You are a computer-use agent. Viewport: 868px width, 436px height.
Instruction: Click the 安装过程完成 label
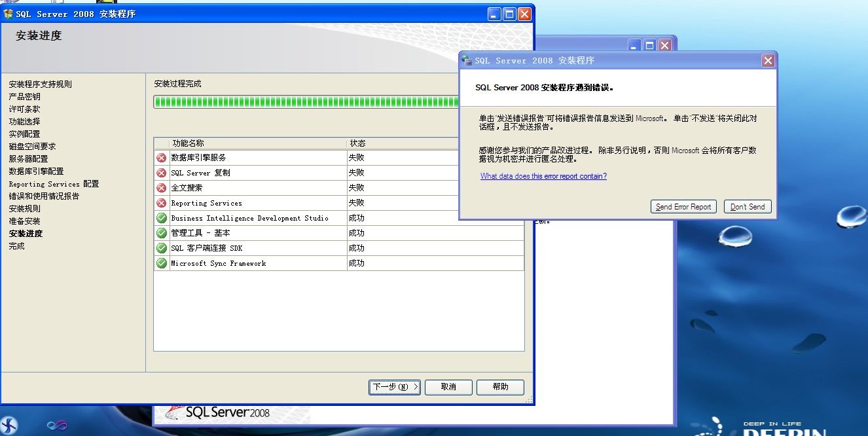(x=177, y=84)
